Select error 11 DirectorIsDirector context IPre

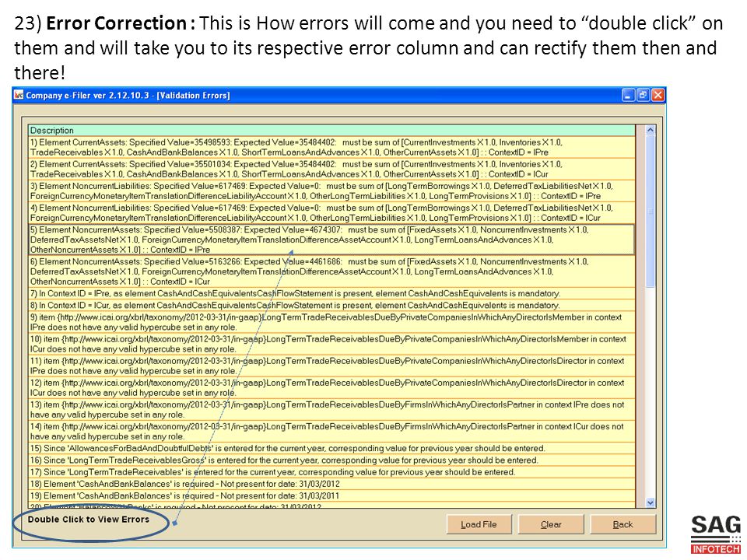coord(331,366)
